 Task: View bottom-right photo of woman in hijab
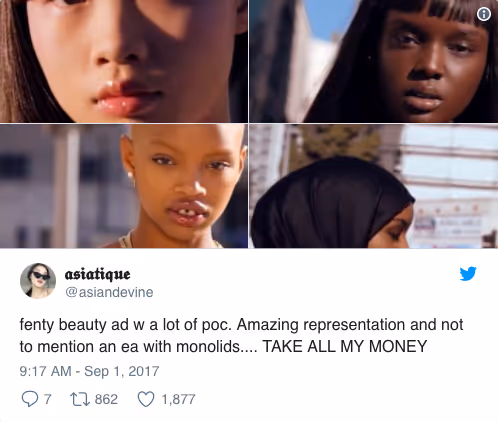tap(374, 186)
